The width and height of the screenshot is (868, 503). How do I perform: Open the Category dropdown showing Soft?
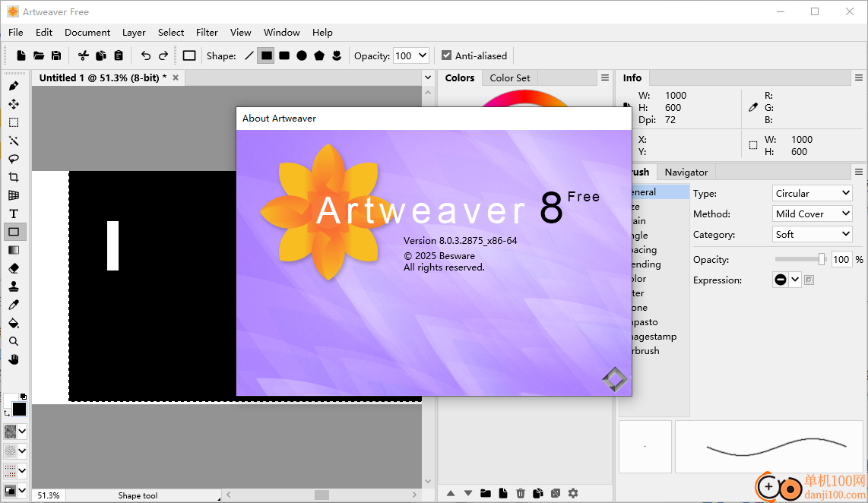click(x=812, y=234)
